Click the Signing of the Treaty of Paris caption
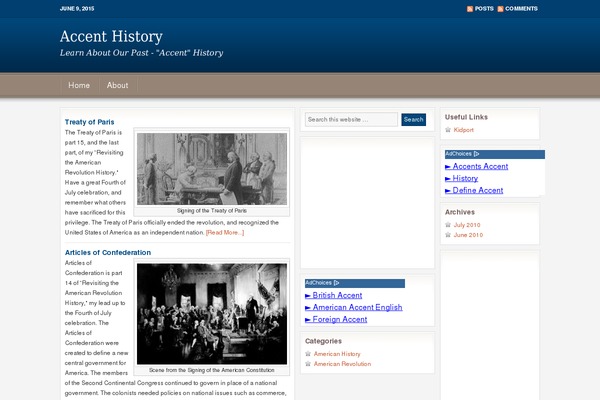This screenshot has width=600, height=400. pyautogui.click(x=212, y=211)
